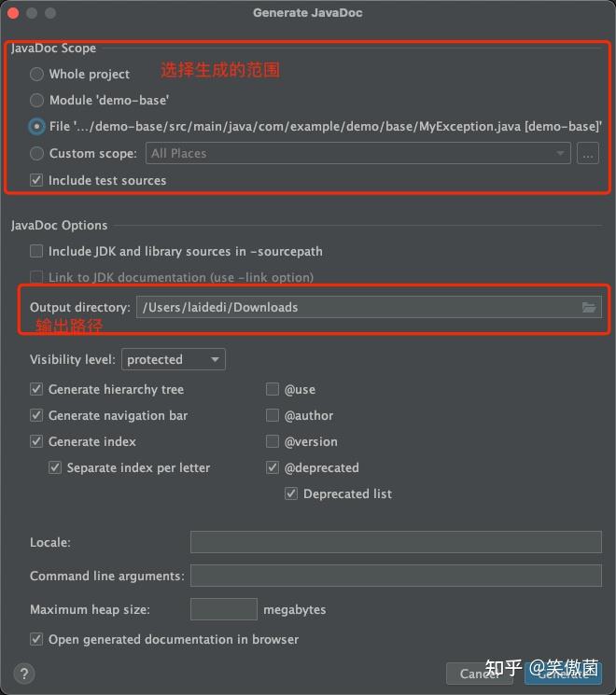Click the folder browse icon for Output directory
616x695 pixels.
click(589, 307)
